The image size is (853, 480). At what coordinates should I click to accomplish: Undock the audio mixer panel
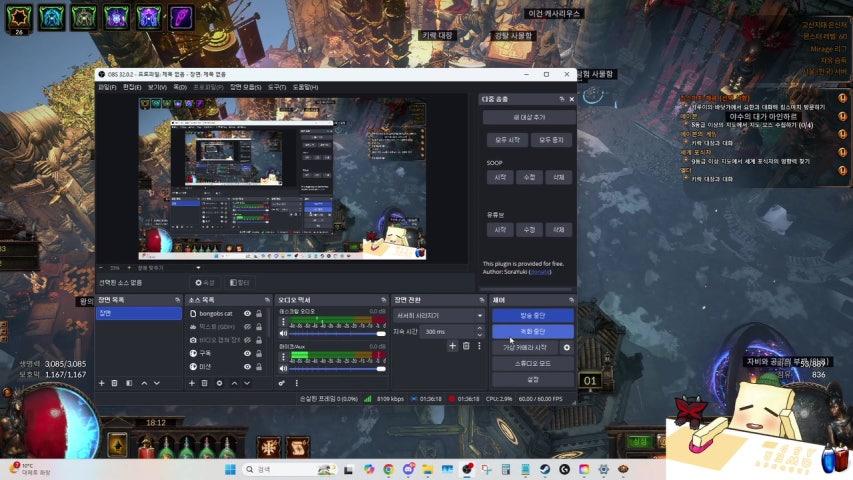point(383,300)
